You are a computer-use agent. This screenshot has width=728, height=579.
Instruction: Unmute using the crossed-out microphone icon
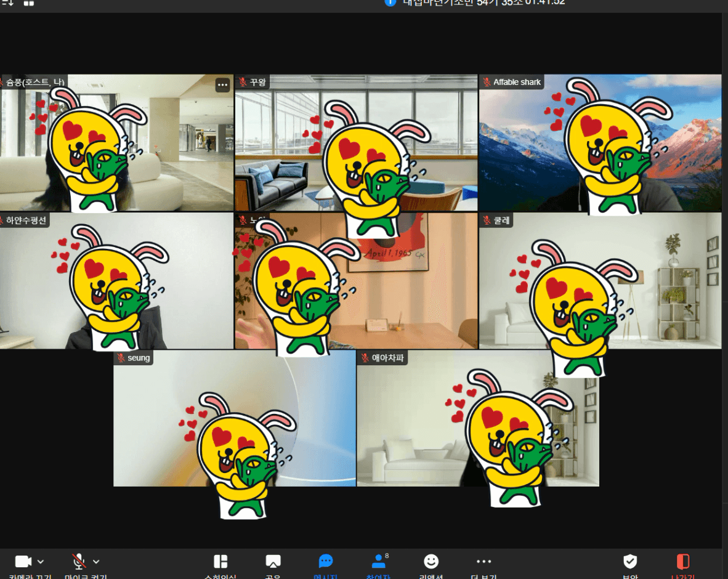coord(79,561)
